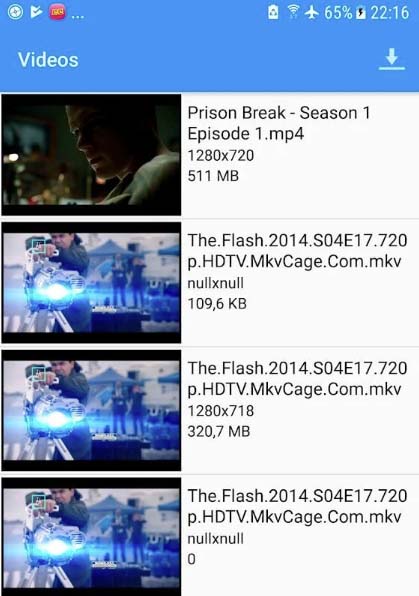Tap the battery charging status icon
Screen dimensions: 419x596
[360, 13]
